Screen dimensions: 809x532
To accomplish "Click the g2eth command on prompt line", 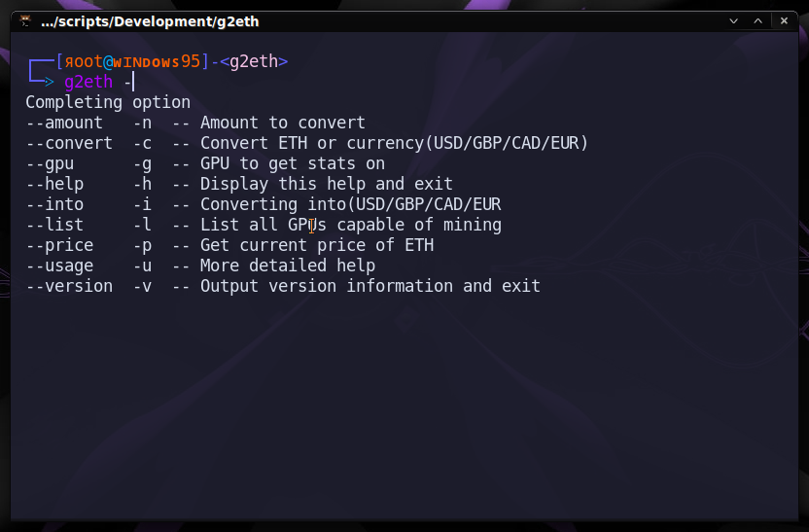I will coord(88,82).
